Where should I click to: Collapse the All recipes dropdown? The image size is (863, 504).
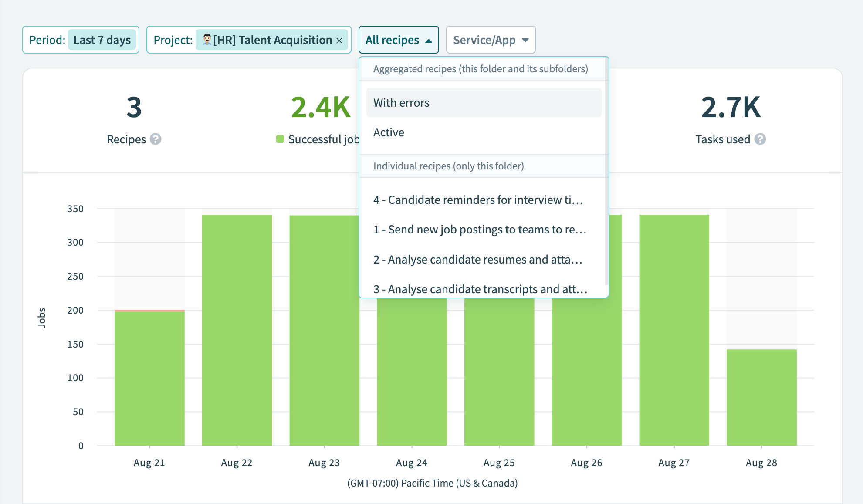coord(398,40)
